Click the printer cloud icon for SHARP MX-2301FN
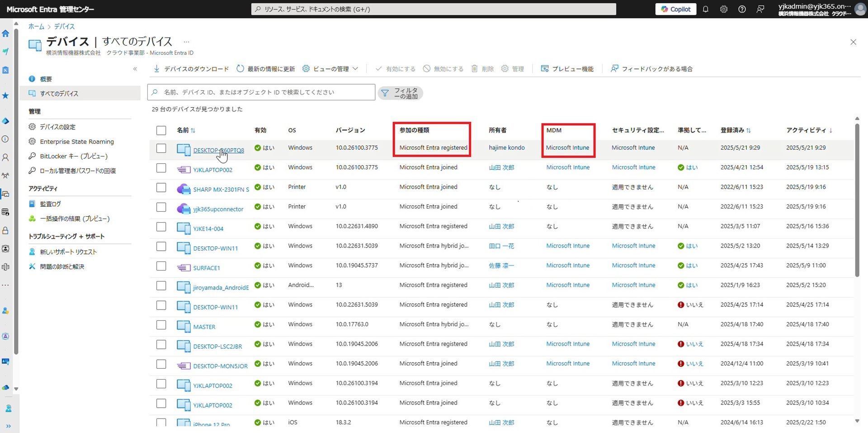The width and height of the screenshot is (868, 433). 184,189
